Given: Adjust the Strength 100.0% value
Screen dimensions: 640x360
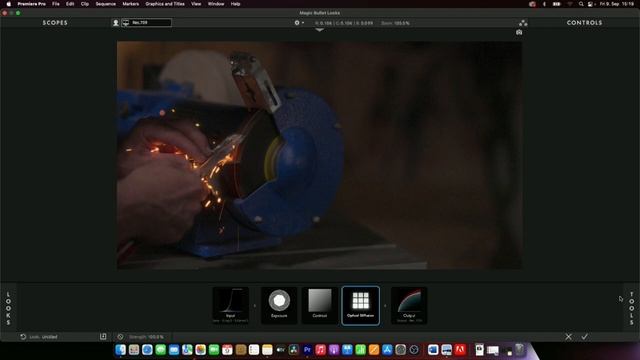Looking at the screenshot, I should tap(146, 337).
